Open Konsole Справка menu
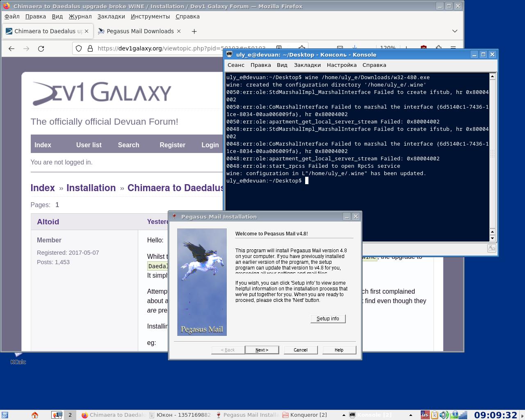Image resolution: width=525 pixels, height=420 pixels. 374,65
